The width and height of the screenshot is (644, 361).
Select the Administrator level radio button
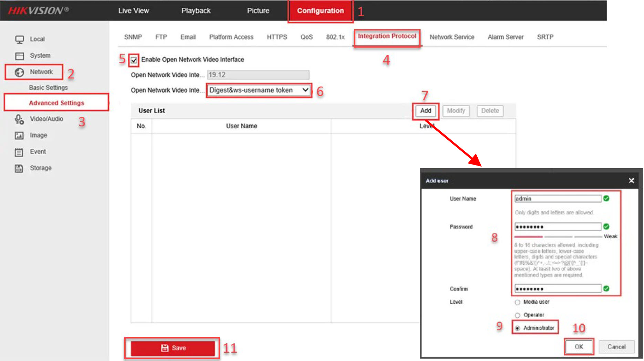(517, 328)
